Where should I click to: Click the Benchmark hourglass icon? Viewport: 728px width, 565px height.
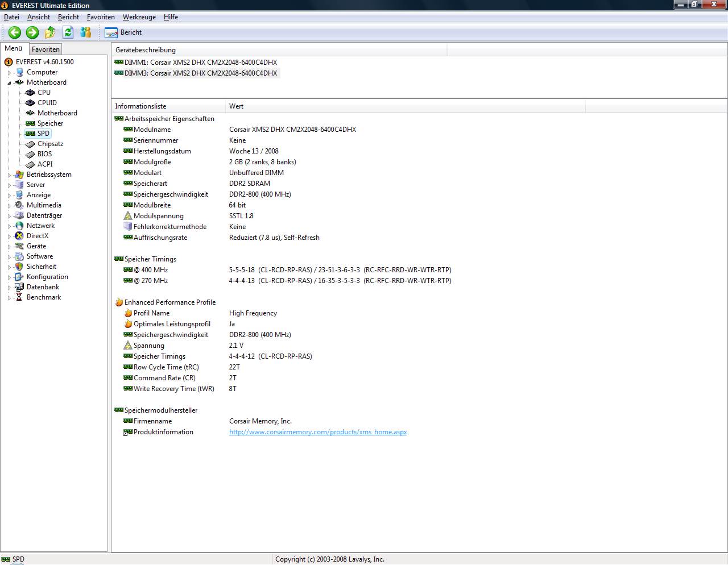click(19, 297)
